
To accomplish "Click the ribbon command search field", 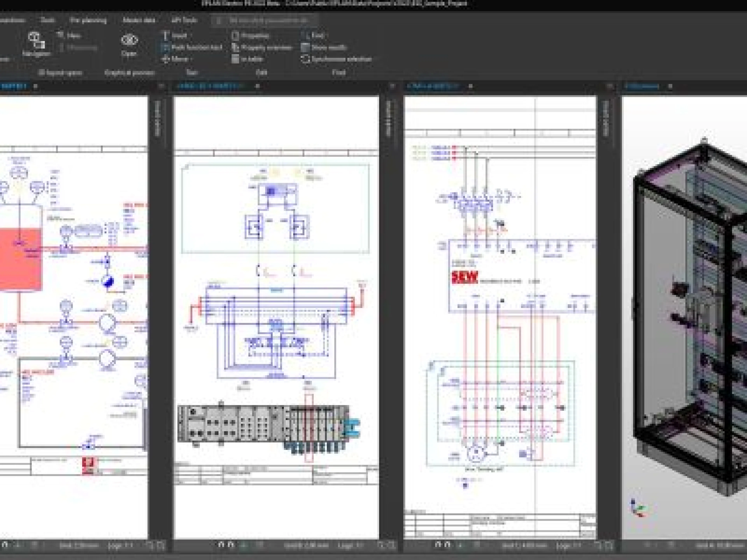I will (267, 20).
